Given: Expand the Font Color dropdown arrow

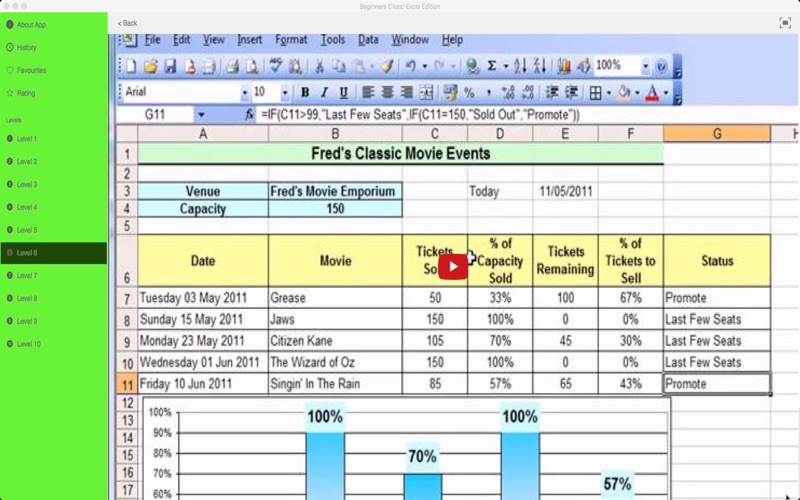Looking at the screenshot, I should pyautogui.click(x=665, y=93).
